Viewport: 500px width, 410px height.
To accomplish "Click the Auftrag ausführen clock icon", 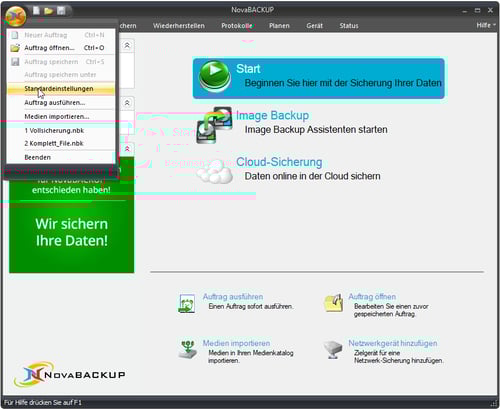I will [x=187, y=303].
